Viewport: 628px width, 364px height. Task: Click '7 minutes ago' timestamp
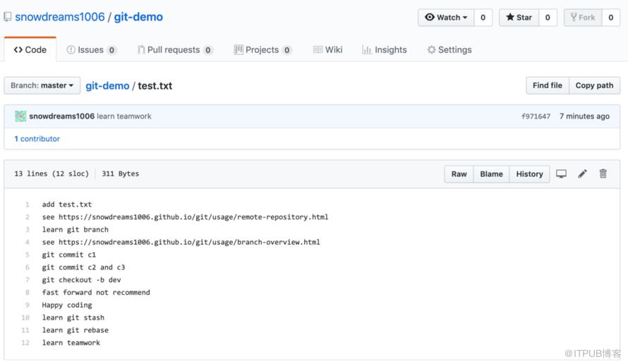(584, 116)
